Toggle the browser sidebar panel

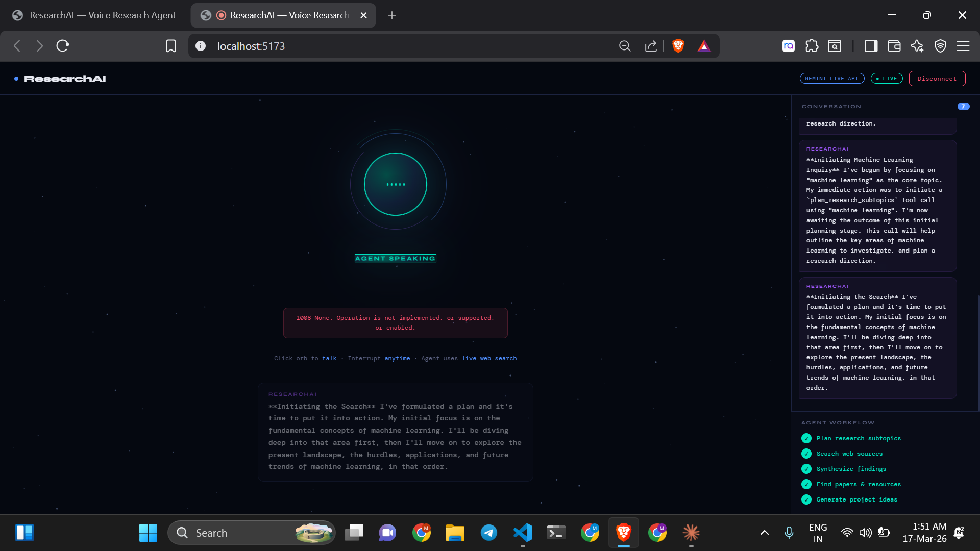(871, 46)
